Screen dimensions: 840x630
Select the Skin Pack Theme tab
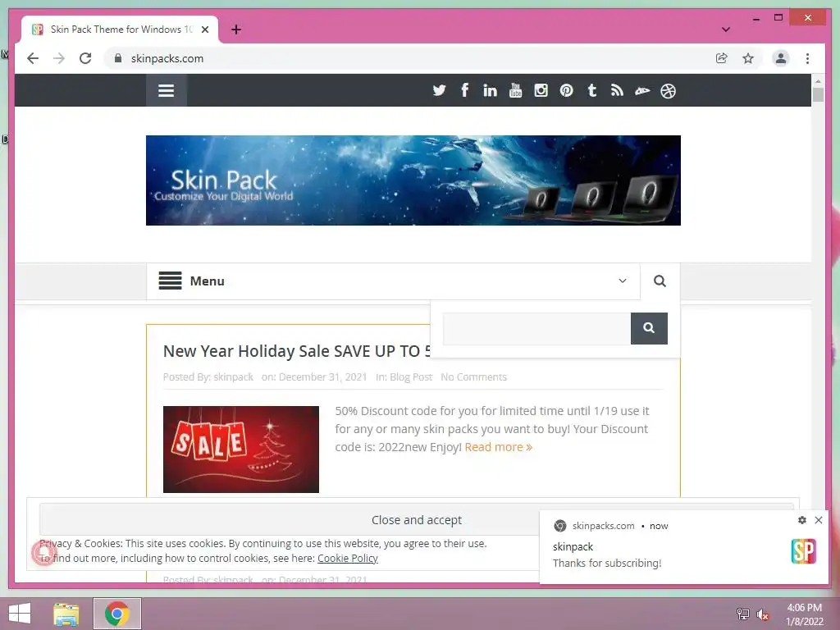[x=120, y=30]
